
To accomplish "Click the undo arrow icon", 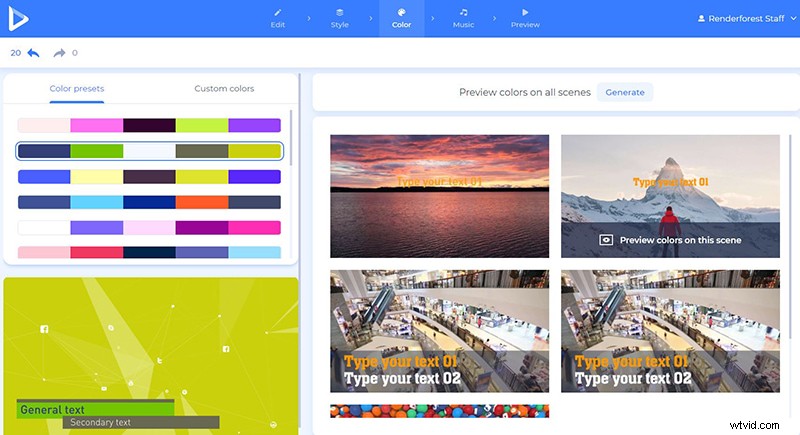I will (x=33, y=53).
